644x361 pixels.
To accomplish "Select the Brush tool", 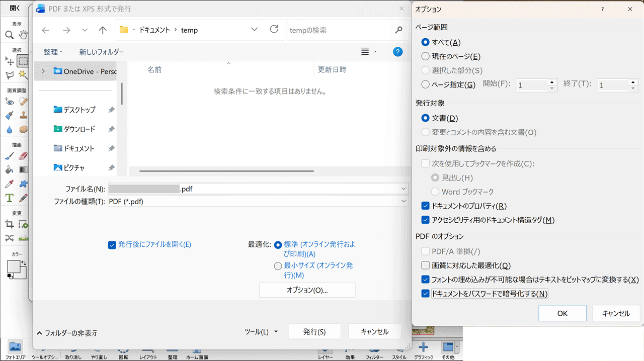I will (9, 156).
